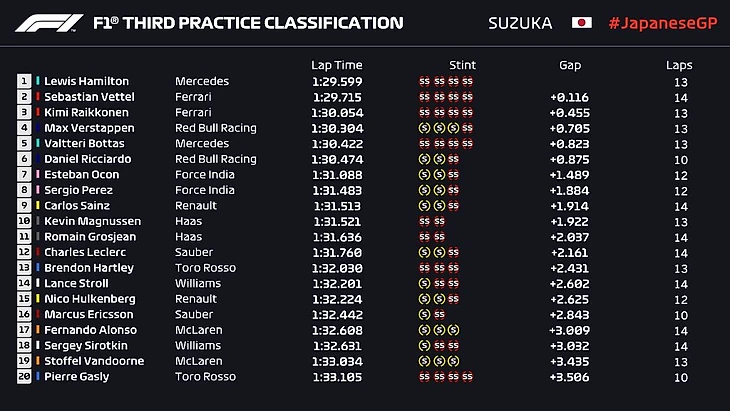This screenshot has height=411, width=730.
Task: Click the first tyre icon in Hamilton's stint
Action: coord(424,82)
